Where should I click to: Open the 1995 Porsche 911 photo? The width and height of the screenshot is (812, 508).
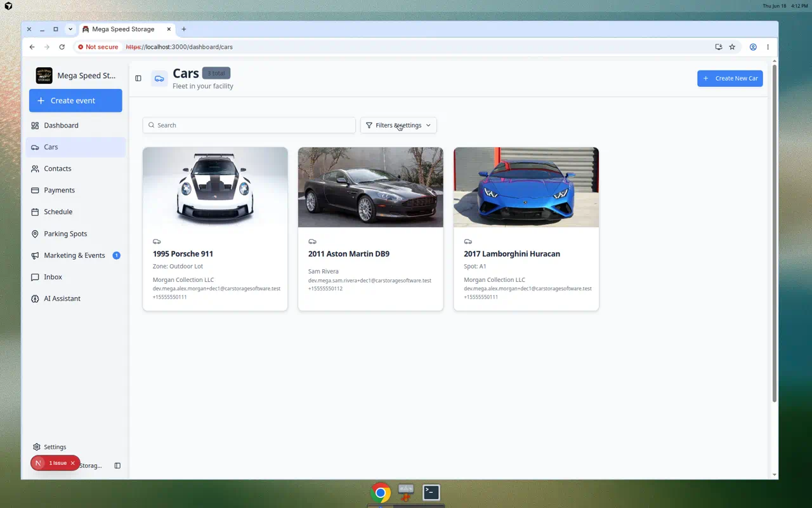click(215, 187)
